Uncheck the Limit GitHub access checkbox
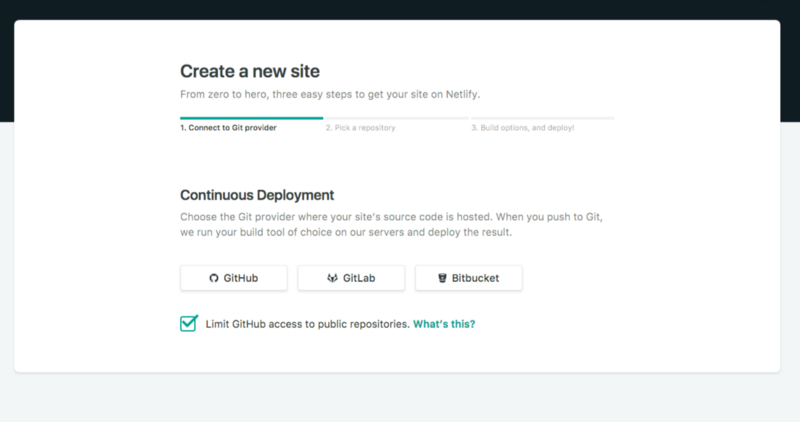The height and width of the screenshot is (422, 800). [x=188, y=323]
